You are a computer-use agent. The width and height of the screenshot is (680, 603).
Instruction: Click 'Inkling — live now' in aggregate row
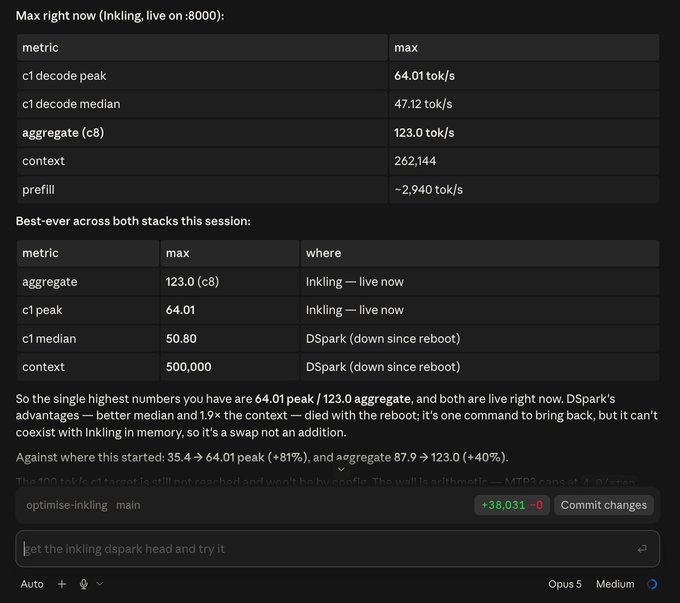[x=354, y=282]
